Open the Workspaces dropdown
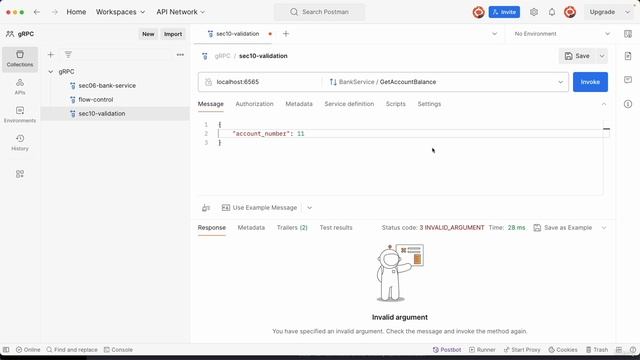The height and width of the screenshot is (360, 640). tap(120, 12)
